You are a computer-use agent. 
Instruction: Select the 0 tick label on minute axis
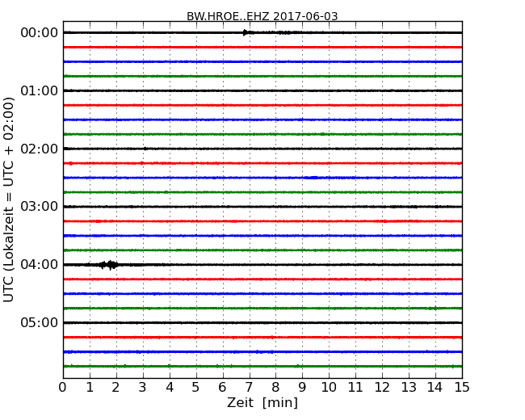click(x=63, y=387)
